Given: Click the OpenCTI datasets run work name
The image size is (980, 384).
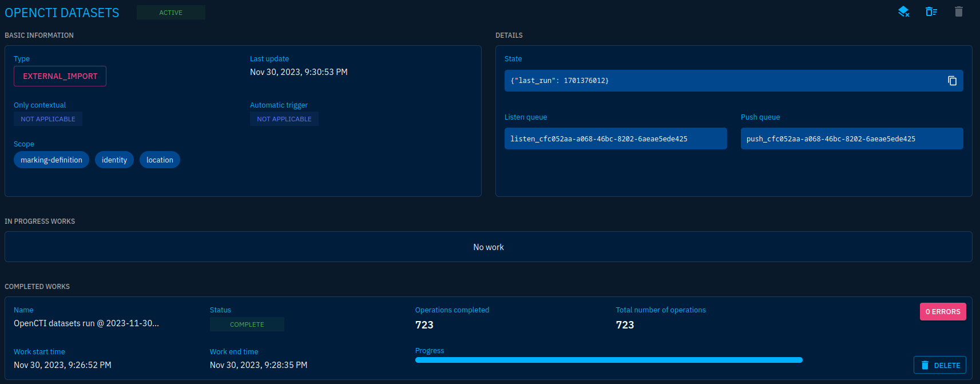Looking at the screenshot, I should pos(86,323).
